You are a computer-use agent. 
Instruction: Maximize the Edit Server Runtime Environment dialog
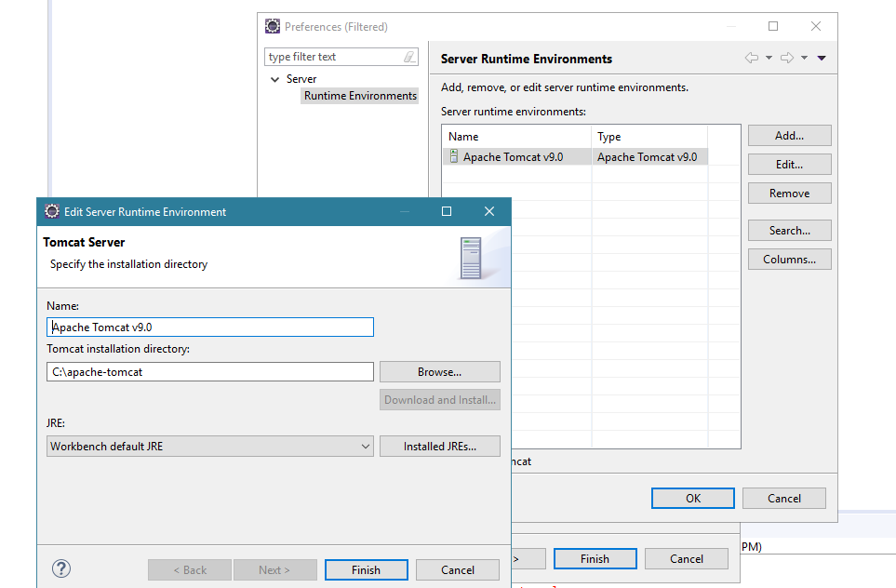coord(447,211)
